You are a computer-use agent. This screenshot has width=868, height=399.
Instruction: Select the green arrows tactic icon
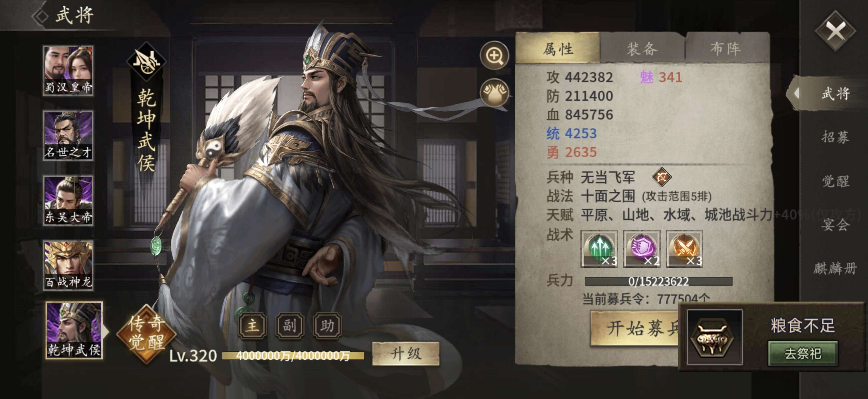tap(599, 249)
